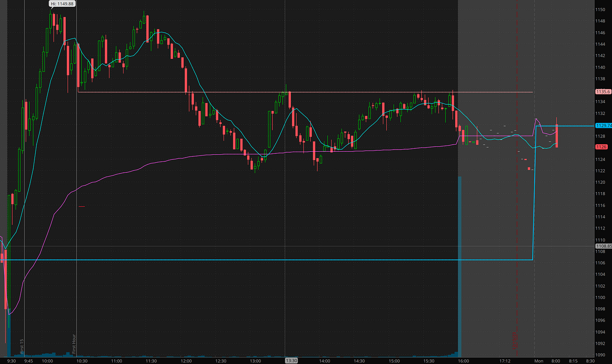612x364 pixels.
Task: Click the 1122 price axis label
Action: 600,171
